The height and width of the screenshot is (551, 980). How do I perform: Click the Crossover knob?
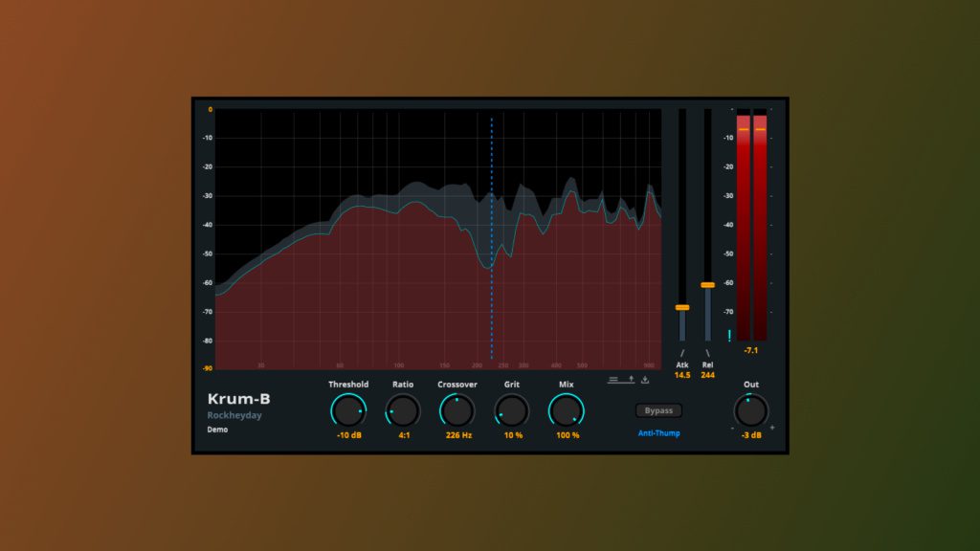click(457, 411)
